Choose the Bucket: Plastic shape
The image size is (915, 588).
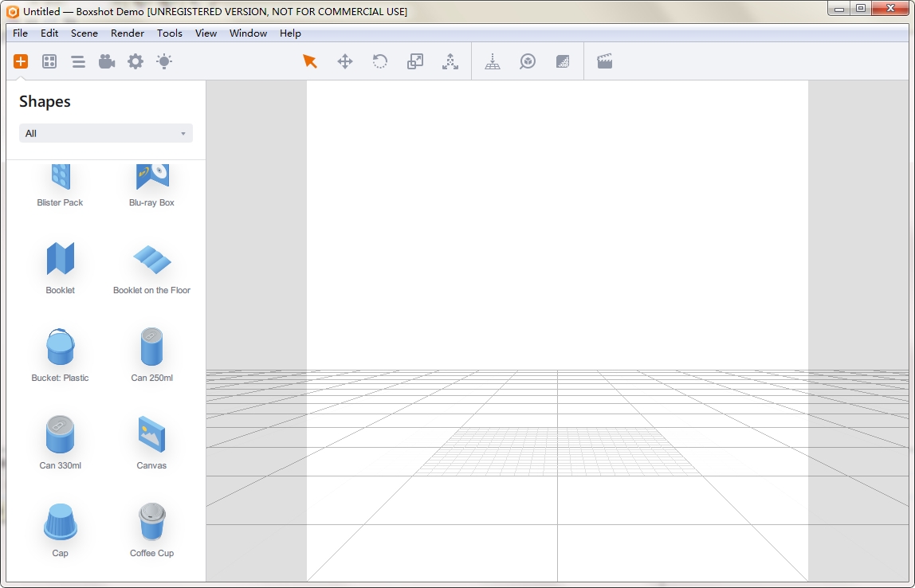[61, 347]
